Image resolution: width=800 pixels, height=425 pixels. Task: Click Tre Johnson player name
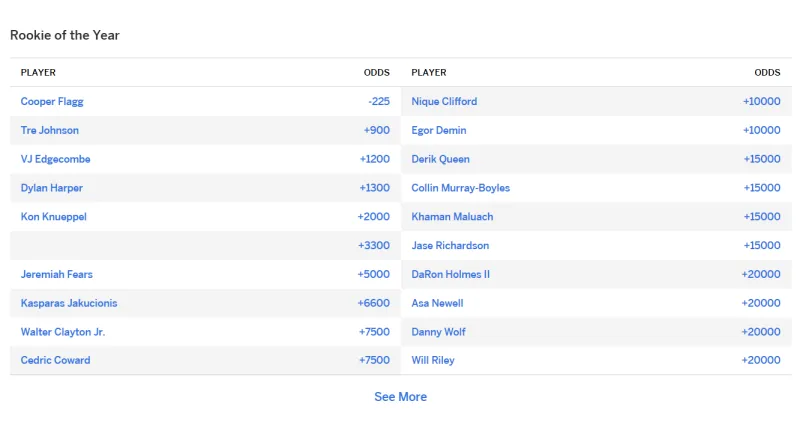[50, 131]
